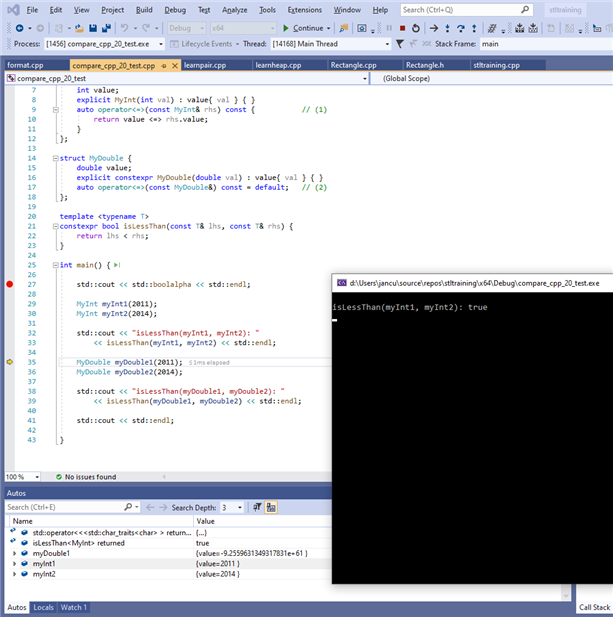This screenshot has width=613, height=617.
Task: Stop debugging with the red square icon
Action: point(402,28)
